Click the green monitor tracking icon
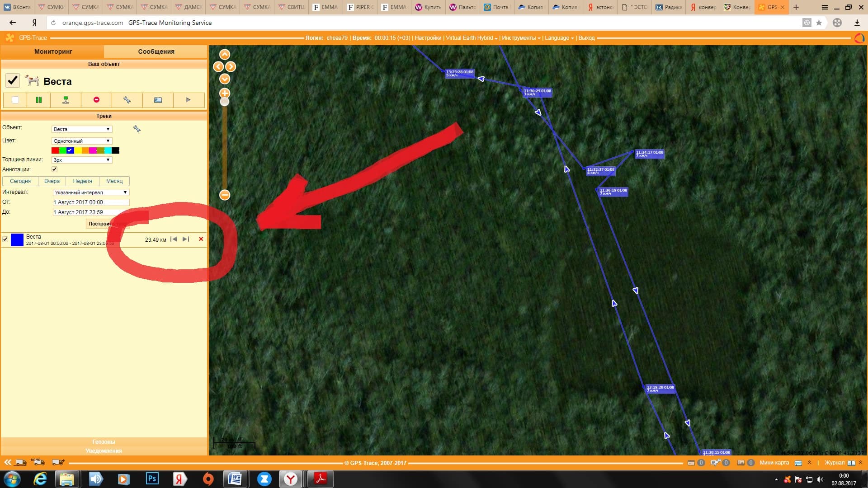This screenshot has height=488, width=868. coord(66,100)
